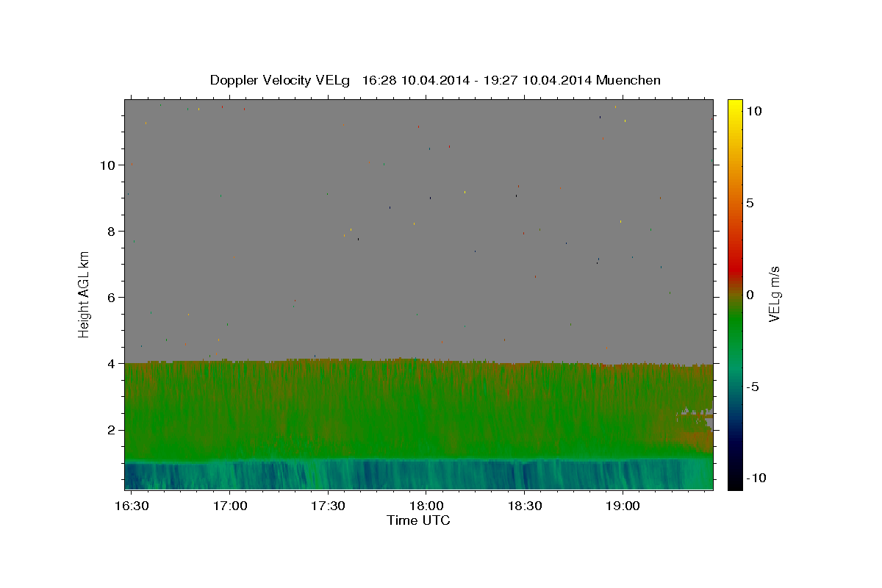
Task: Click the 19:00 time tick label
Action: pos(623,506)
